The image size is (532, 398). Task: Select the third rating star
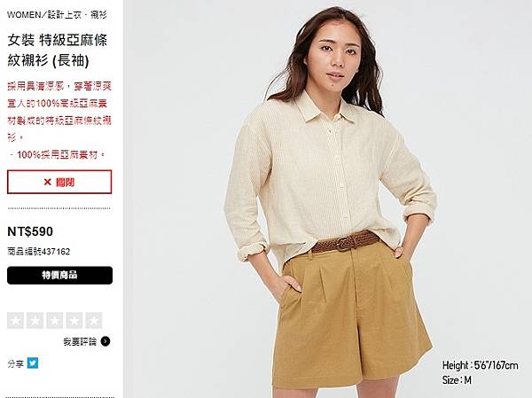(x=55, y=320)
